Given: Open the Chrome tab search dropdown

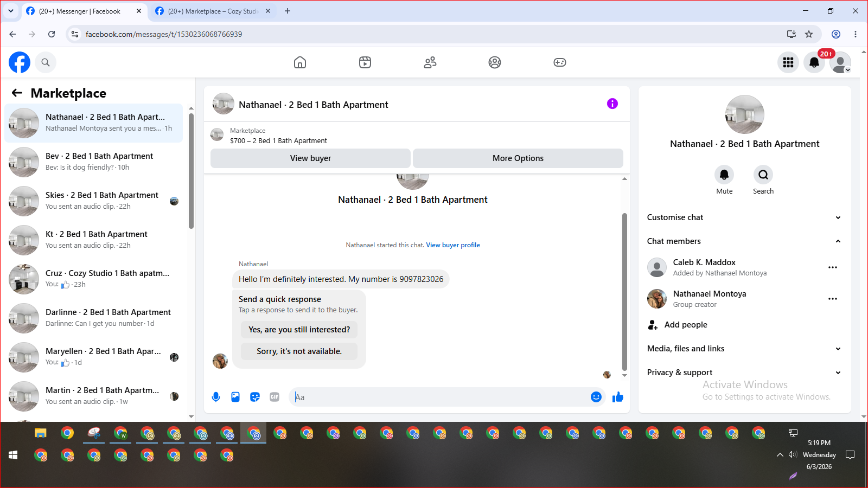Looking at the screenshot, I should (11, 11).
